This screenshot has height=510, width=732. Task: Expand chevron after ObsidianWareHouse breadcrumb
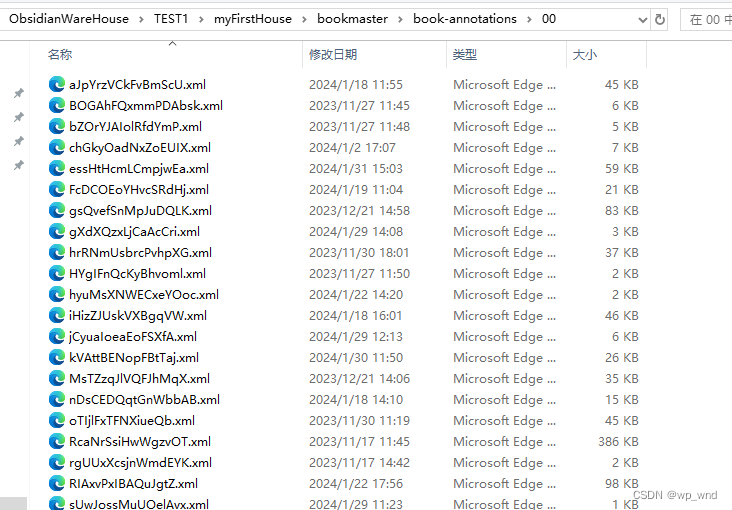coord(141,20)
